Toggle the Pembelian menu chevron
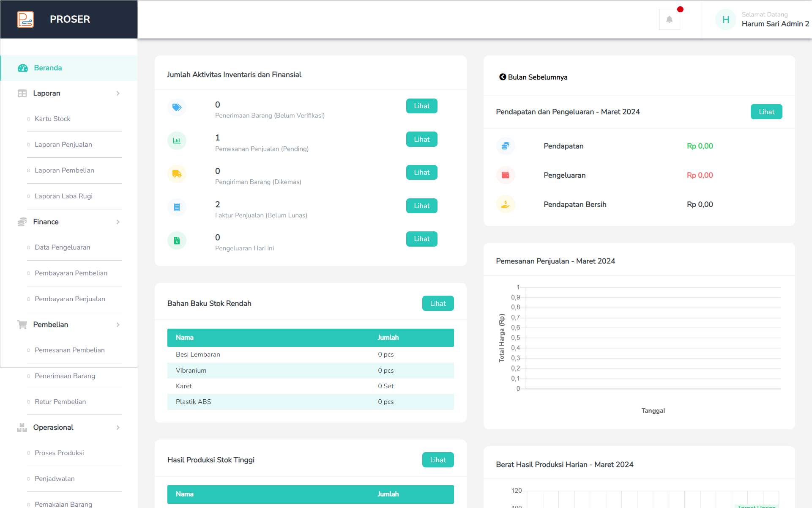 pos(118,325)
